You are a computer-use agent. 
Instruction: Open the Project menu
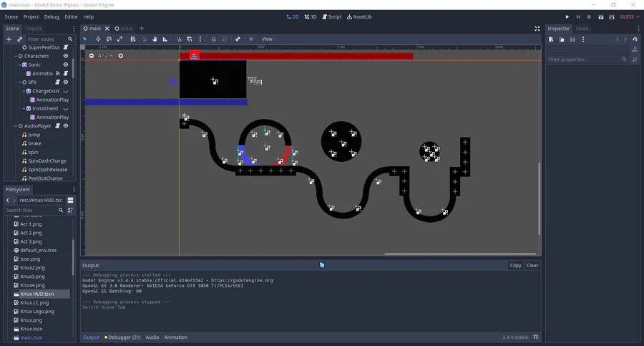(x=31, y=17)
